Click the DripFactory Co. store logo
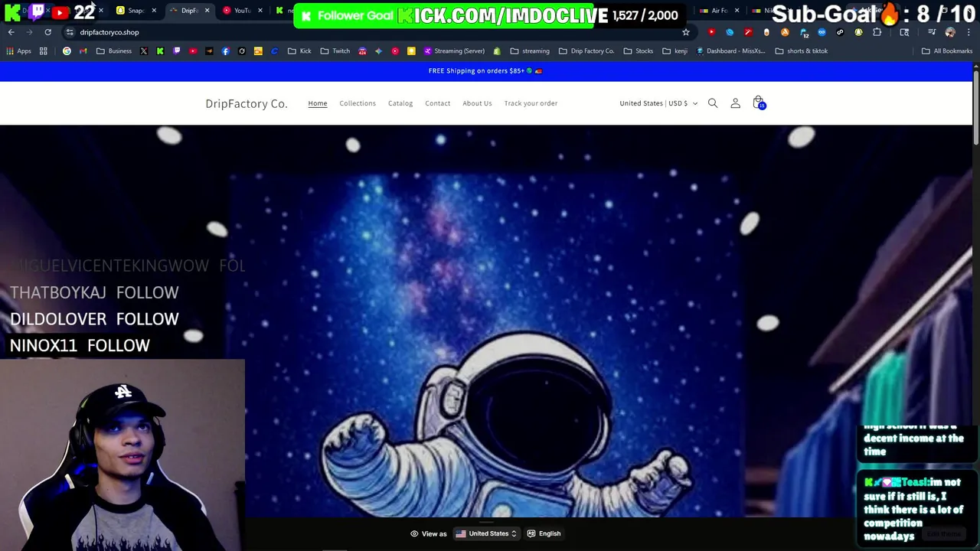980x551 pixels. click(247, 103)
